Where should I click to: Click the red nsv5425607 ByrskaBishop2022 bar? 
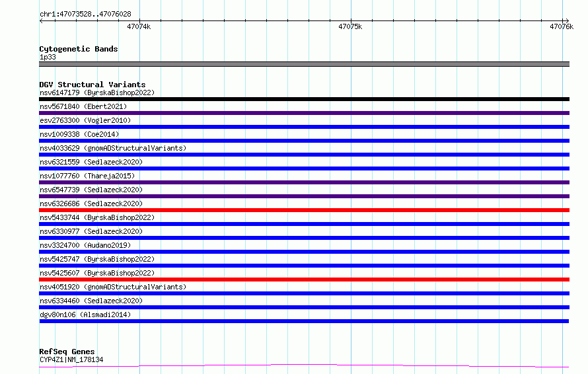[304, 280]
